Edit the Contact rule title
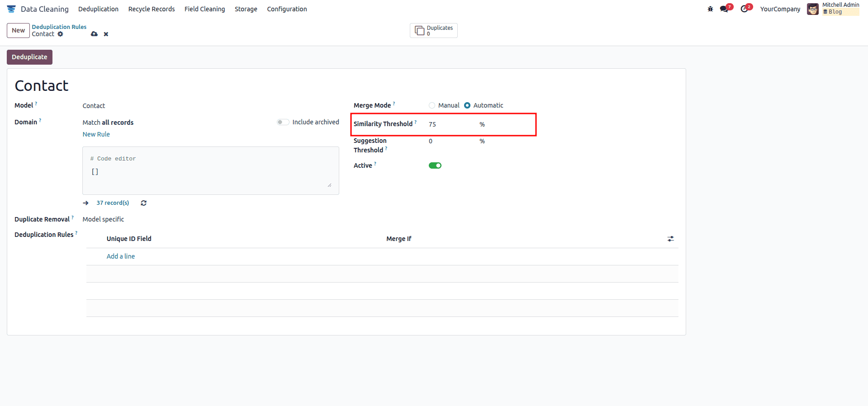The image size is (868, 406). click(x=42, y=86)
